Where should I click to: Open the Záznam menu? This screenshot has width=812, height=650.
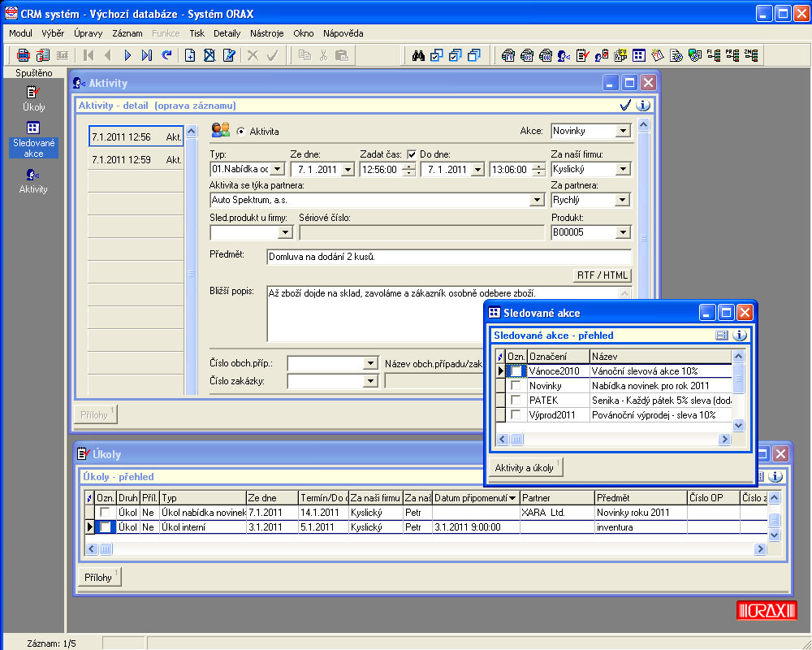pyautogui.click(x=127, y=33)
